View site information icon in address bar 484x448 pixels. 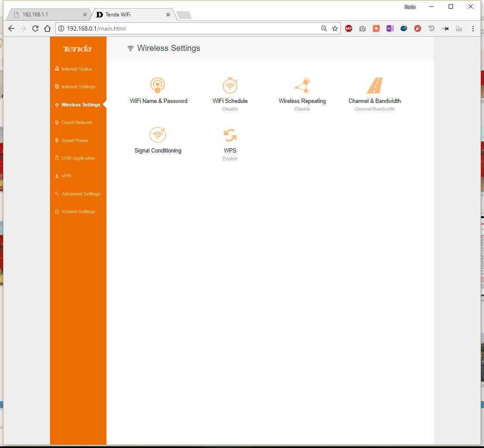coord(61,28)
